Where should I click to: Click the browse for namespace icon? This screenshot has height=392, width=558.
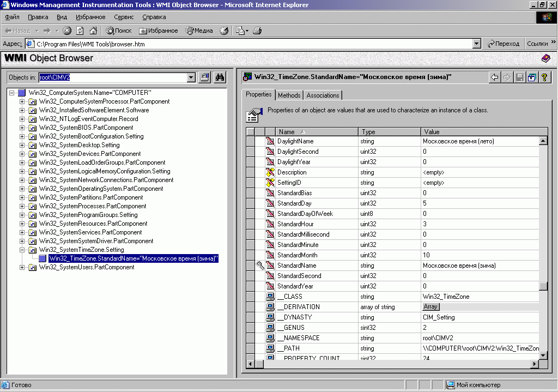coord(205,77)
